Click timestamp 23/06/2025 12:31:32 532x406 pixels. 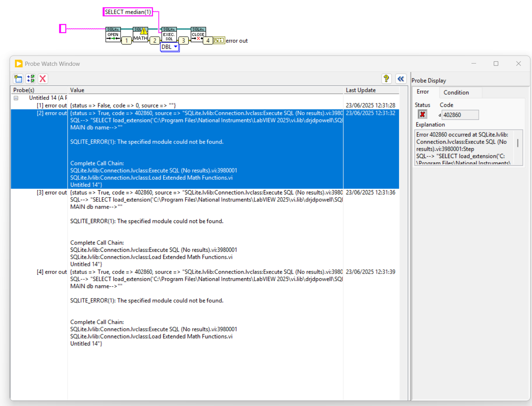tap(370, 113)
